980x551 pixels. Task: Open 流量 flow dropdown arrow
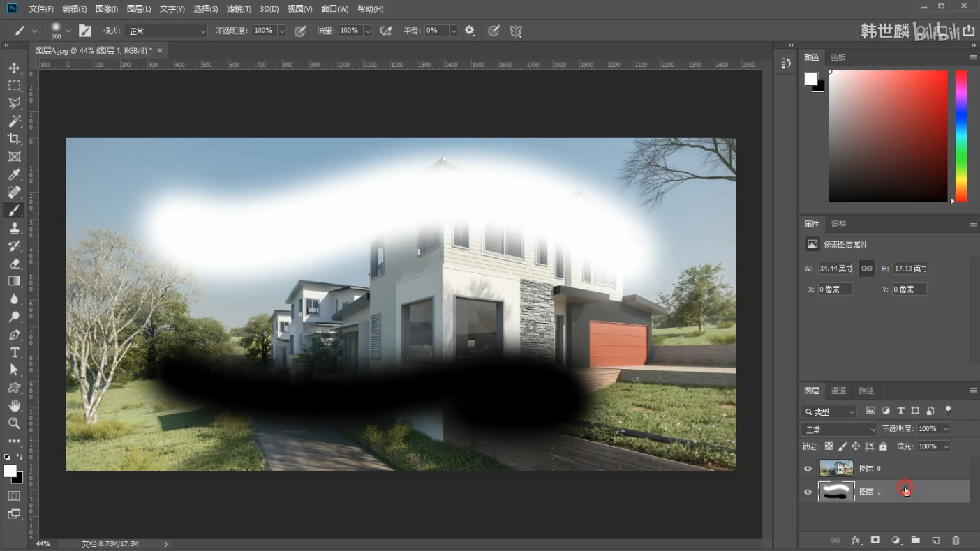pos(367,31)
